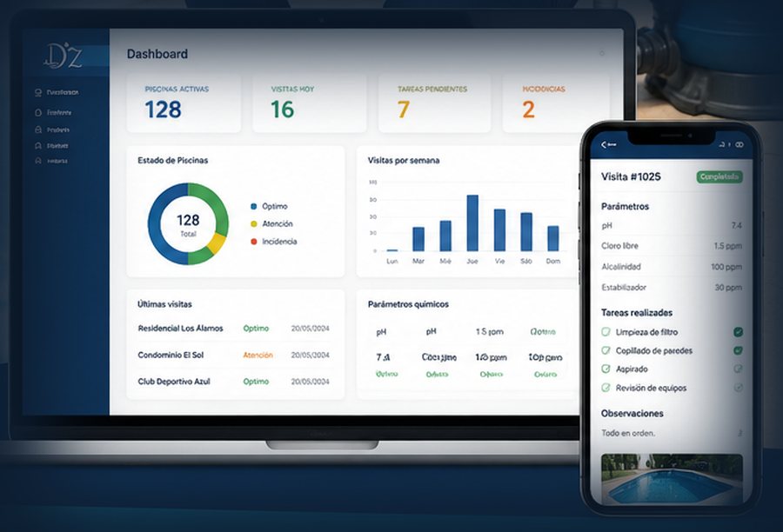Click the tallest Jue bar in weekly chart
Screen dimensions: 783x532
(472, 223)
